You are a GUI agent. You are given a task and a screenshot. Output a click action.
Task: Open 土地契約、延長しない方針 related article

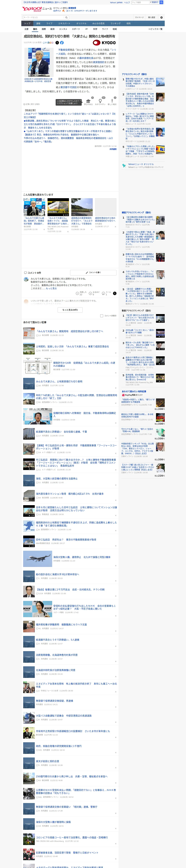(x=72, y=346)
